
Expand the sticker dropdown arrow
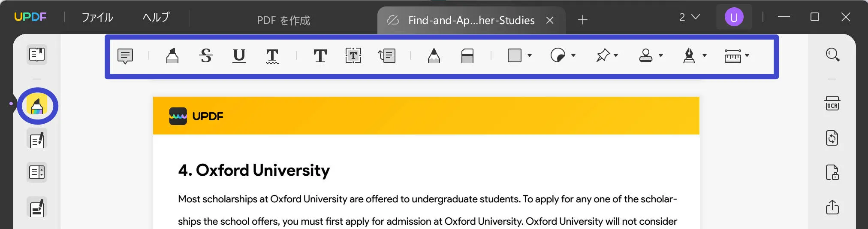pos(573,55)
